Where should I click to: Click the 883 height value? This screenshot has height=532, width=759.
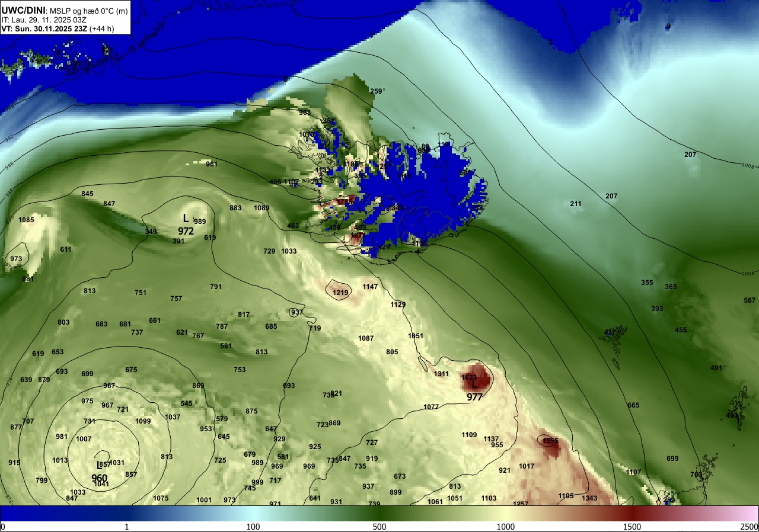pyautogui.click(x=235, y=208)
